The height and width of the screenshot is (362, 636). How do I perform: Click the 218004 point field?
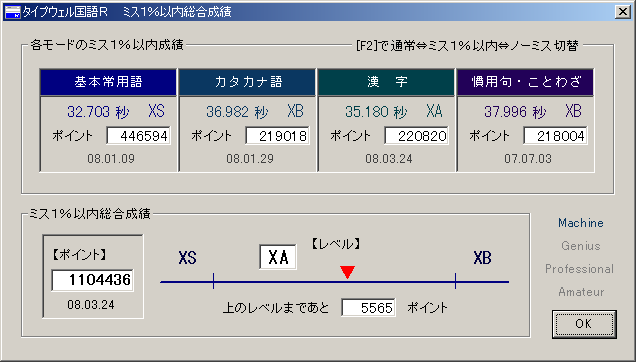click(556, 136)
